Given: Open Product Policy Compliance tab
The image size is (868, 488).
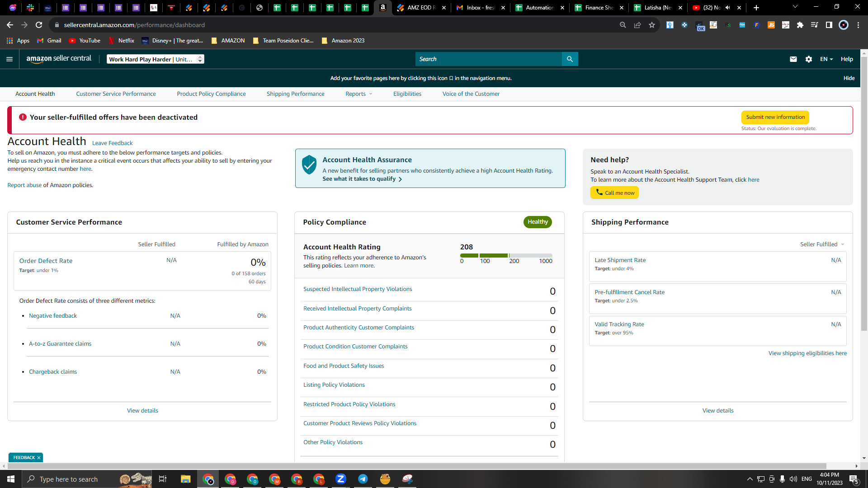Looking at the screenshot, I should pos(211,94).
